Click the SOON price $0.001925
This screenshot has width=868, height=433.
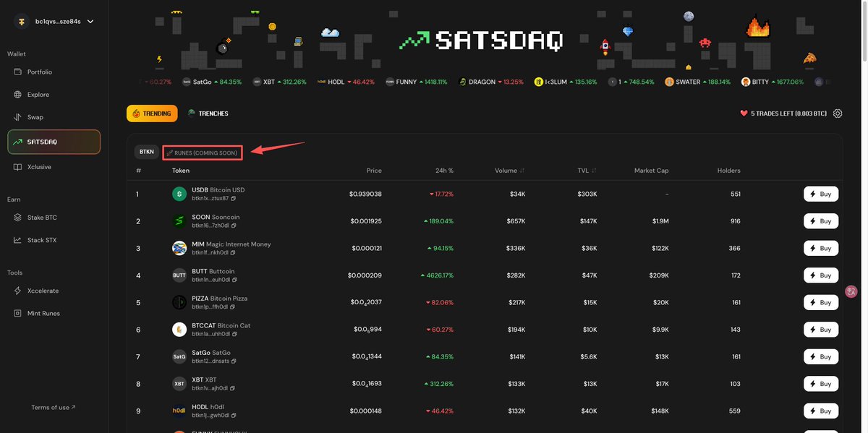pos(366,221)
